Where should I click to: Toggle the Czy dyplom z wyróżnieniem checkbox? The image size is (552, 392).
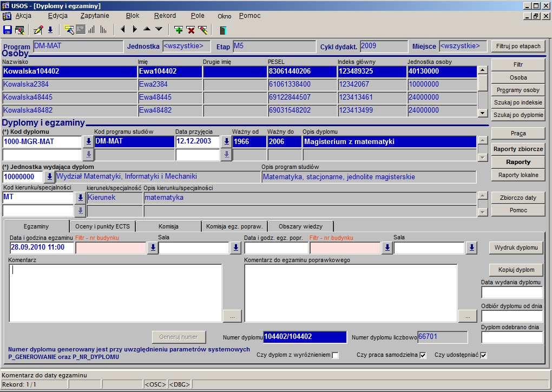[x=336, y=355]
